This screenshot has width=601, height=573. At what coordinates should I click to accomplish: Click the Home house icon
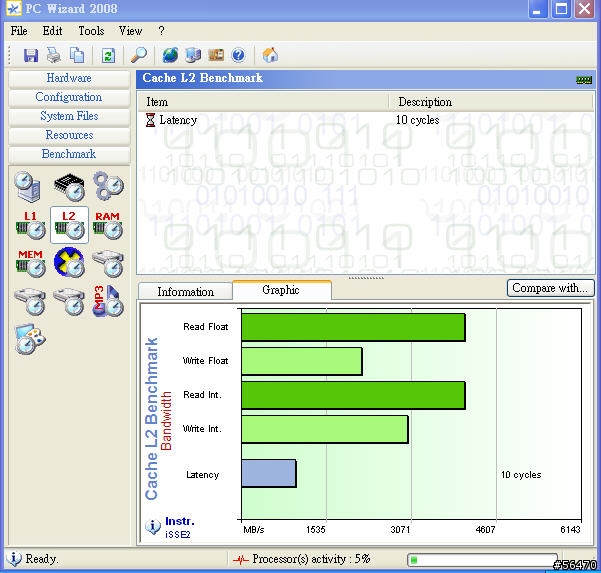tap(270, 55)
